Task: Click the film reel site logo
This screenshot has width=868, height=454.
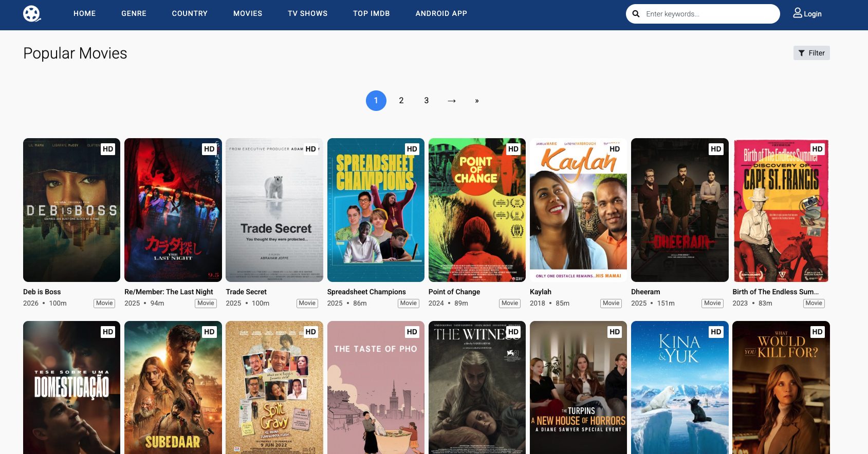Action: point(32,13)
